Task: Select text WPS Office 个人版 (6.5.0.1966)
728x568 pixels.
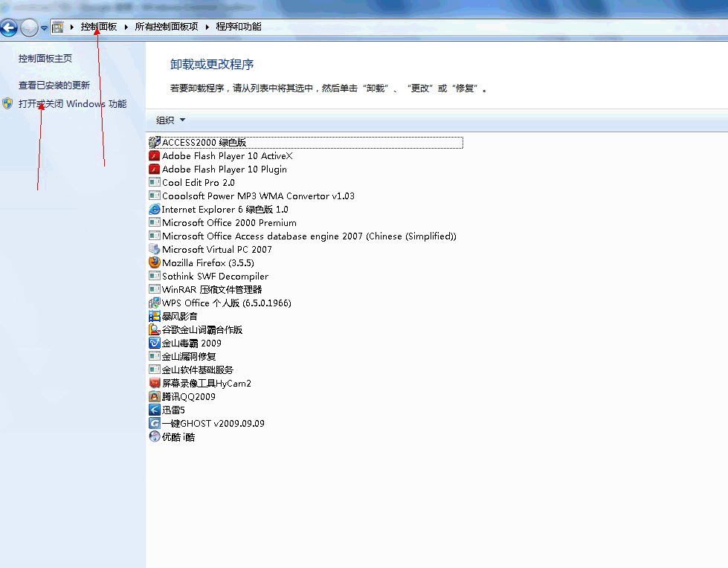Action: click(227, 303)
